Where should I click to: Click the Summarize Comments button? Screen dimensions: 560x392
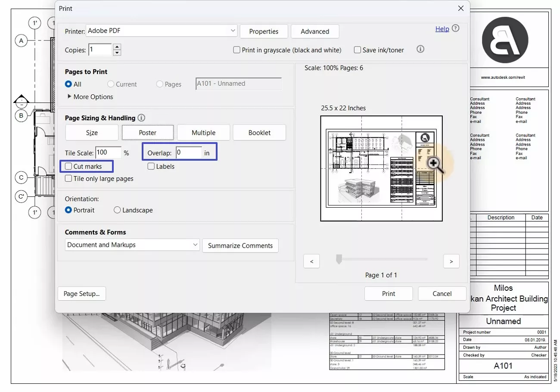[x=240, y=246]
